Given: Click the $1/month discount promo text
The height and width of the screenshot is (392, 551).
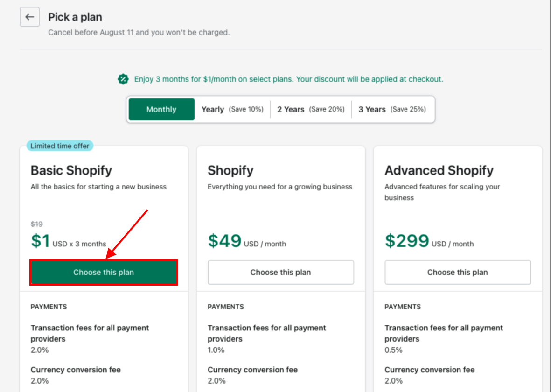Looking at the screenshot, I should point(288,79).
